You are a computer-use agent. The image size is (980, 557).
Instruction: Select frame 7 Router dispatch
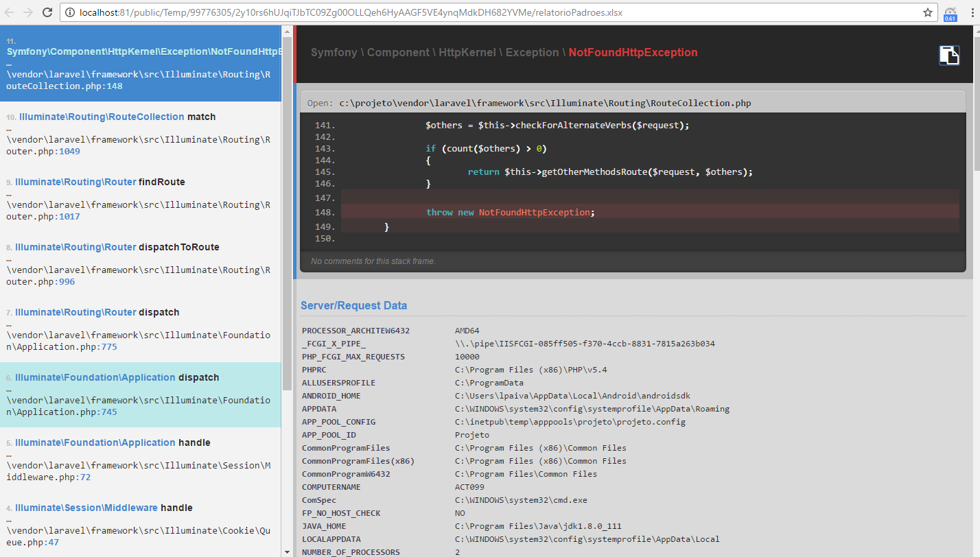(141, 329)
